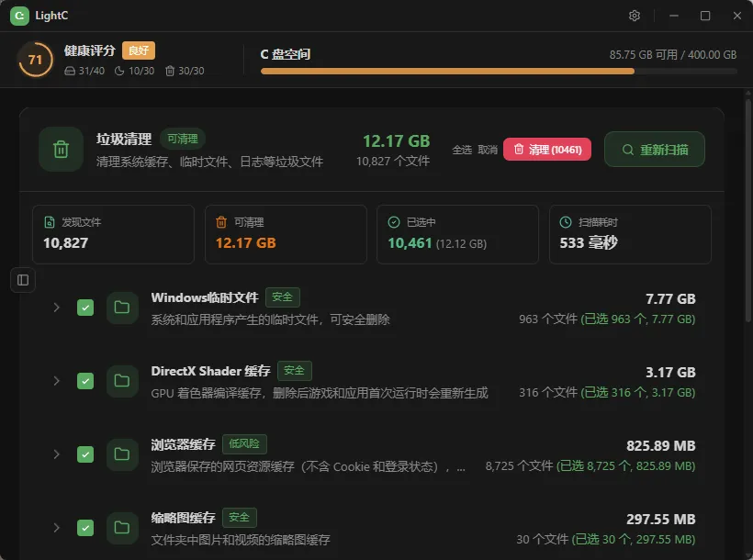Click the orange trash icon beside 可清理
This screenshot has width=753, height=560.
coord(221,222)
